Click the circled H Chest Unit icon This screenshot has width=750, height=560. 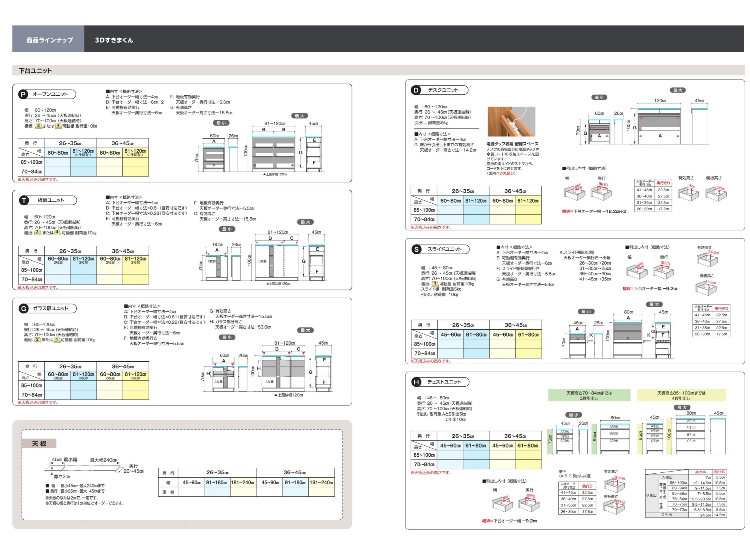point(416,382)
